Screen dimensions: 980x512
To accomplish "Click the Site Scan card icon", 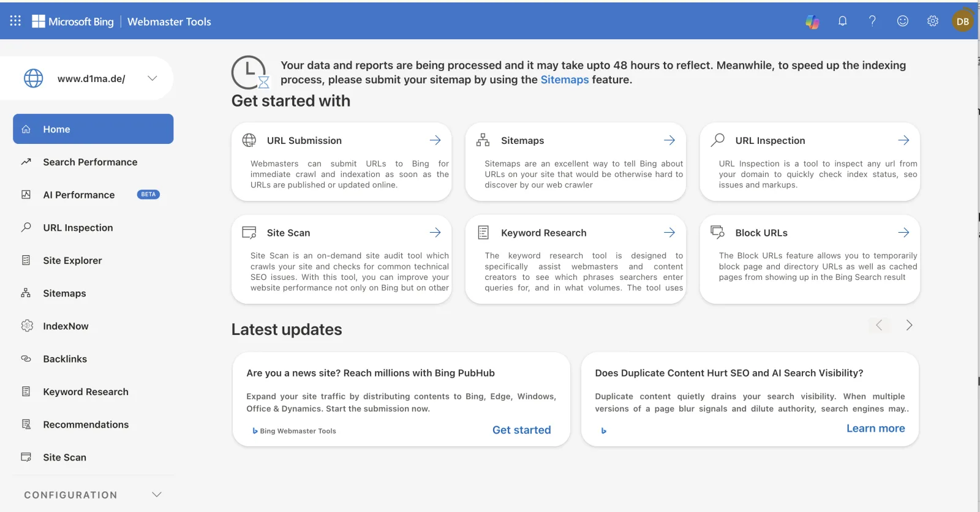I will [249, 233].
